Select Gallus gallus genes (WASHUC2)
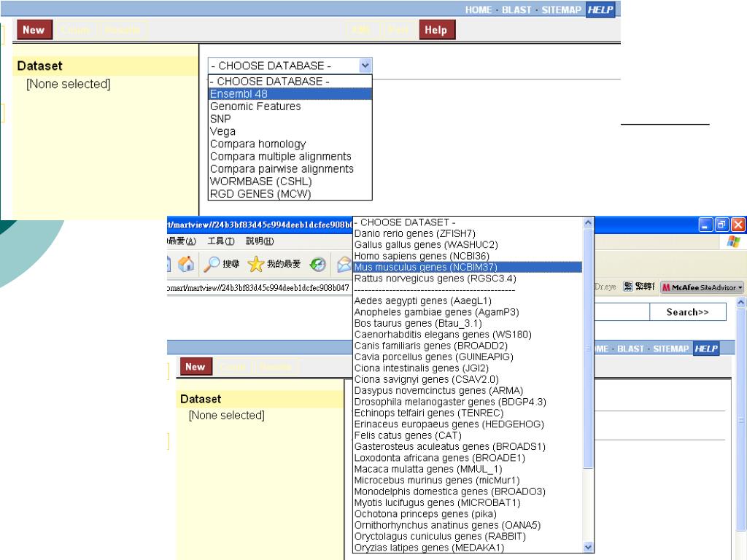Viewport: 747px width, 560px height. point(468,245)
